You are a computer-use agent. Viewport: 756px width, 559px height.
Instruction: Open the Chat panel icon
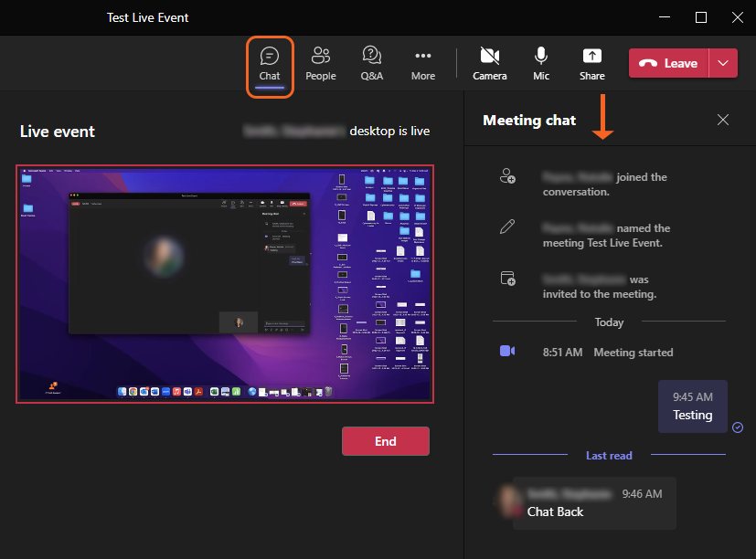269,64
